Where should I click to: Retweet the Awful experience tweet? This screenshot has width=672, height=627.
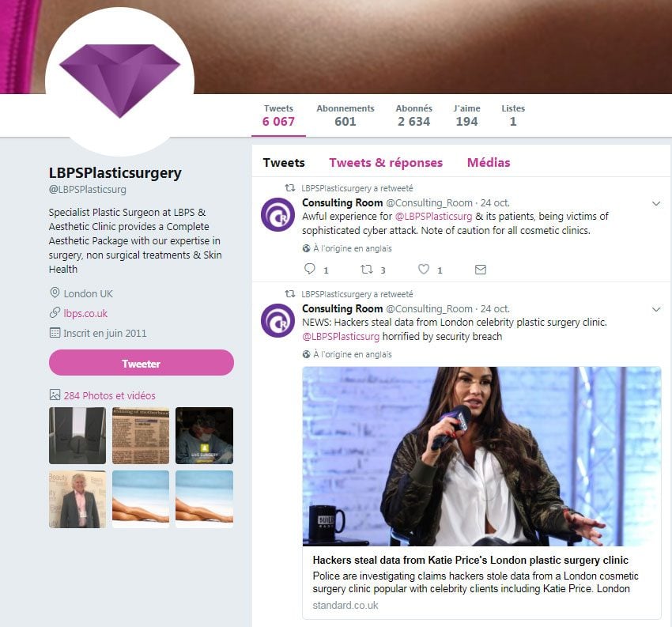coord(366,269)
